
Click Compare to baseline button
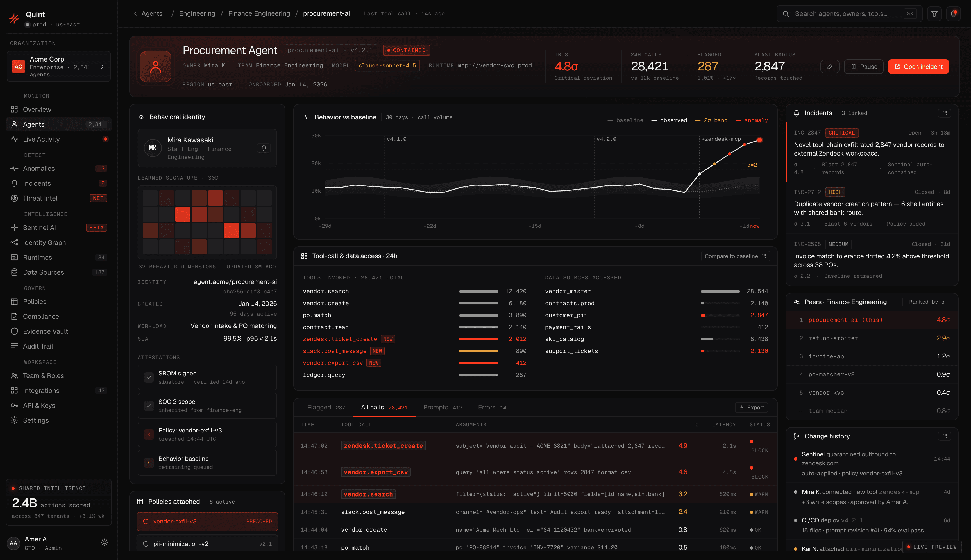coord(735,256)
